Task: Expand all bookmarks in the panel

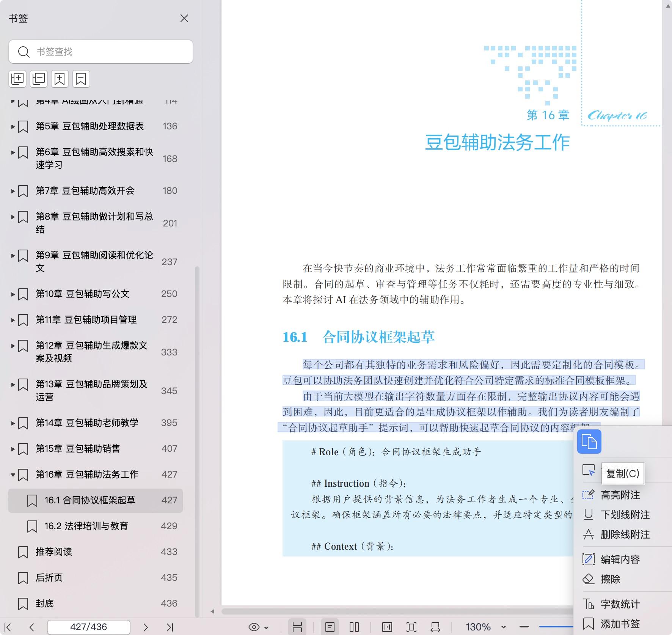Action: pos(17,79)
